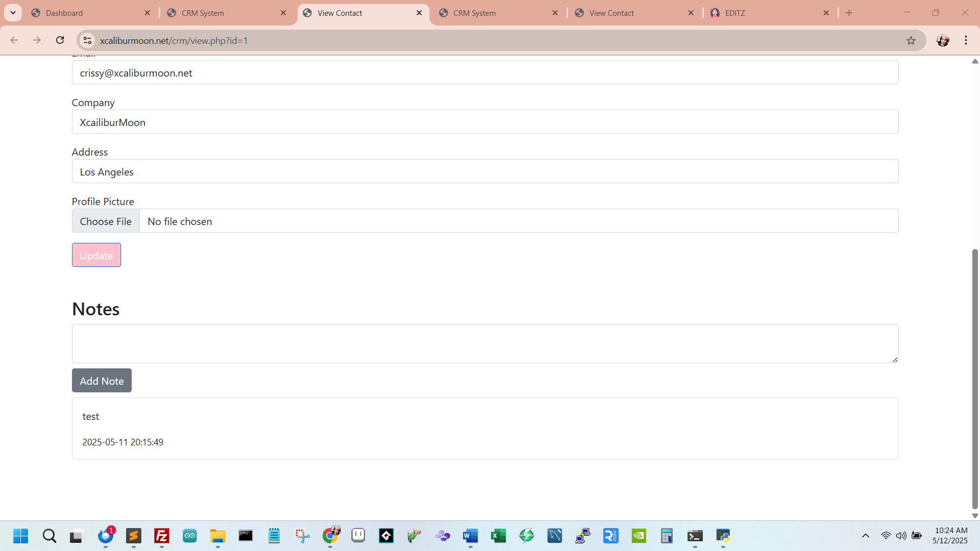Viewport: 980px width, 551px height.
Task: Click the Update button
Action: (x=96, y=255)
